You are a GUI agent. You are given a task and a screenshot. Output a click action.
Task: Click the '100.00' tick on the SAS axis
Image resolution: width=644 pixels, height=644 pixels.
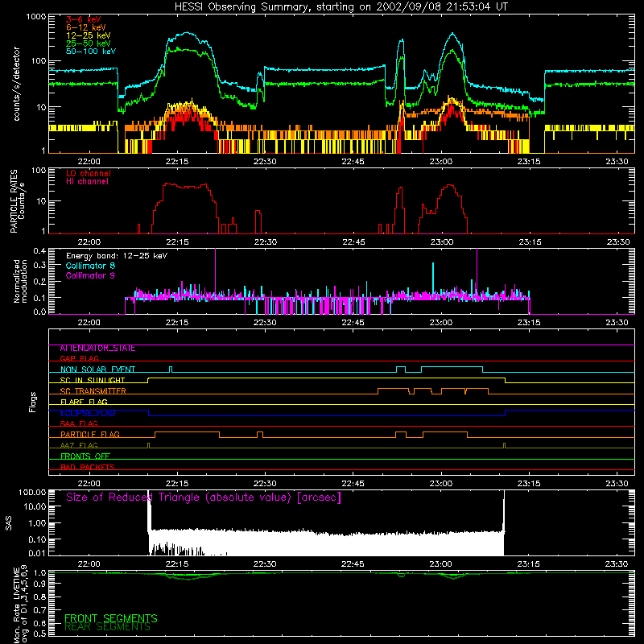coord(32,493)
